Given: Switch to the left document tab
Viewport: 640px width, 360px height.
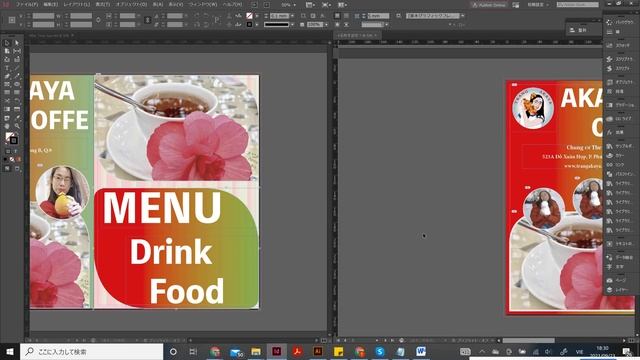Looking at the screenshot, I should (x=51, y=36).
